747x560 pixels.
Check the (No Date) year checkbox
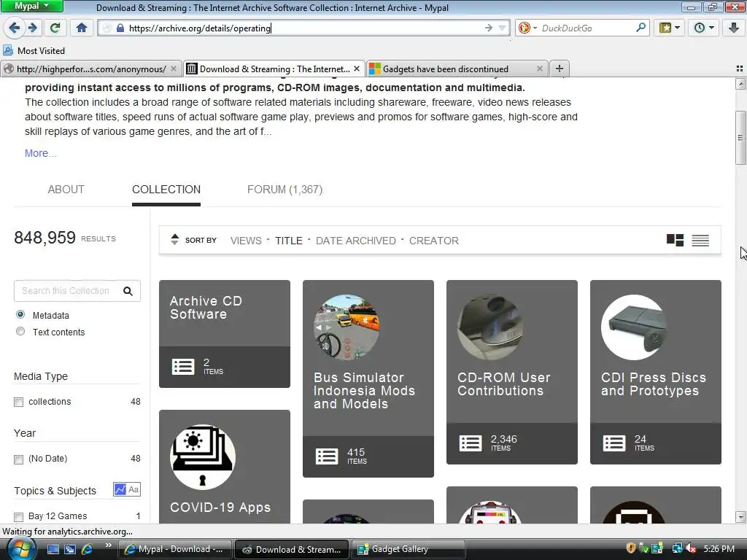(x=18, y=459)
